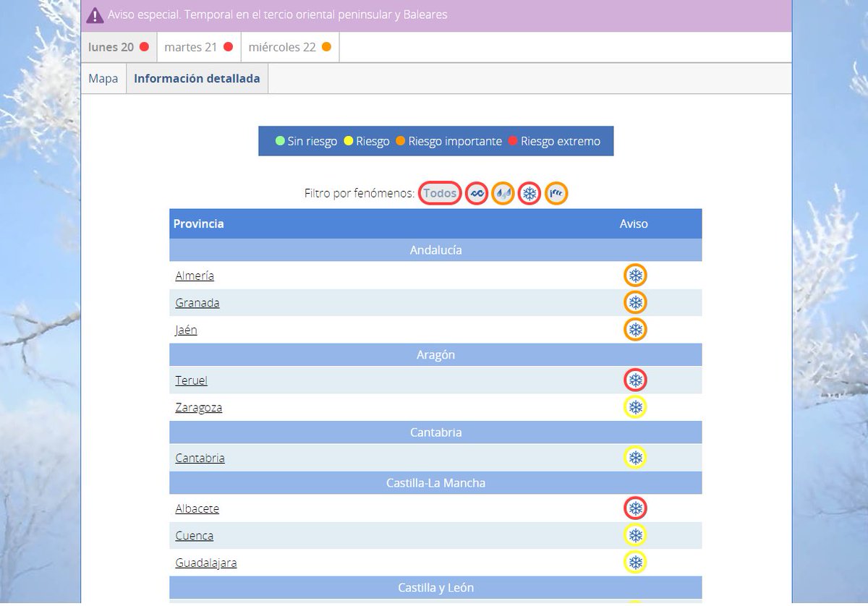Click the Filtro por fenómenos label
The height and width of the screenshot is (606, 868).
coord(359,193)
